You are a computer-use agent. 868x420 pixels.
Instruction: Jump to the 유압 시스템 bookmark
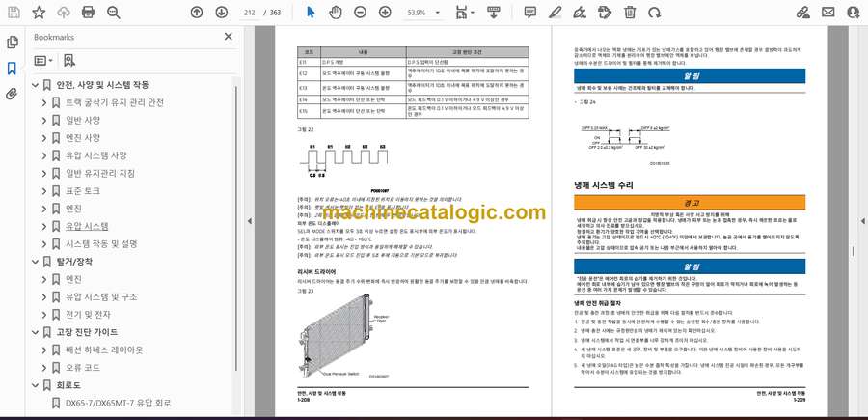(87, 226)
